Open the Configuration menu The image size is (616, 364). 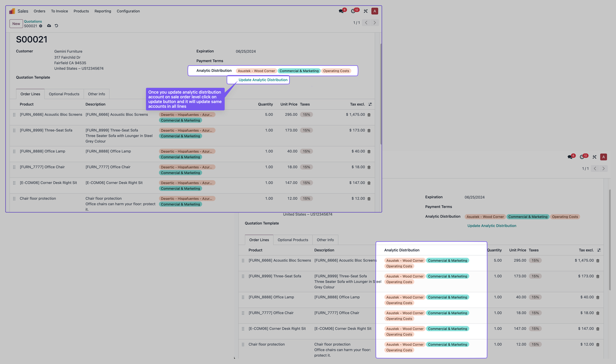click(128, 11)
